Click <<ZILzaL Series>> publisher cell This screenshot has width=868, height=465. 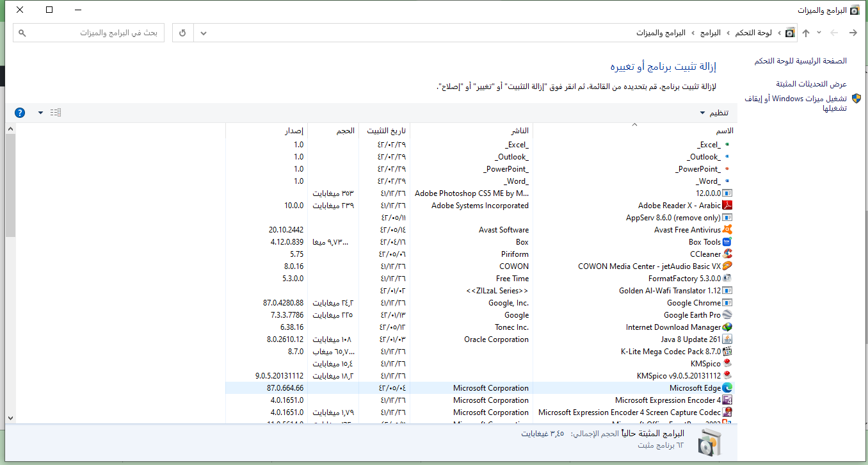[498, 291]
